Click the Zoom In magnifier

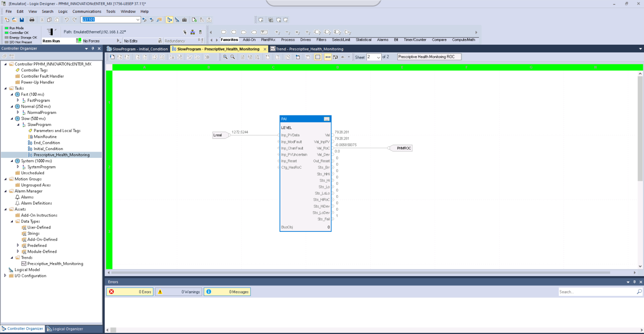225,57
